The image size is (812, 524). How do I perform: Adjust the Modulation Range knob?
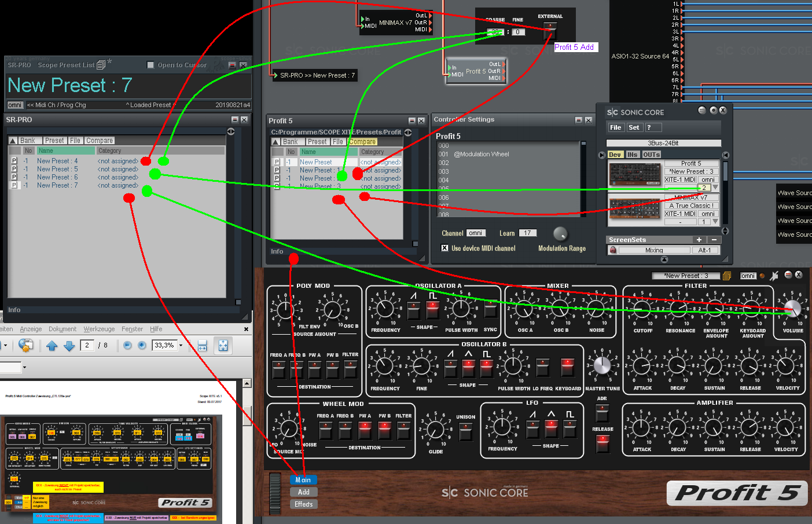(560, 233)
